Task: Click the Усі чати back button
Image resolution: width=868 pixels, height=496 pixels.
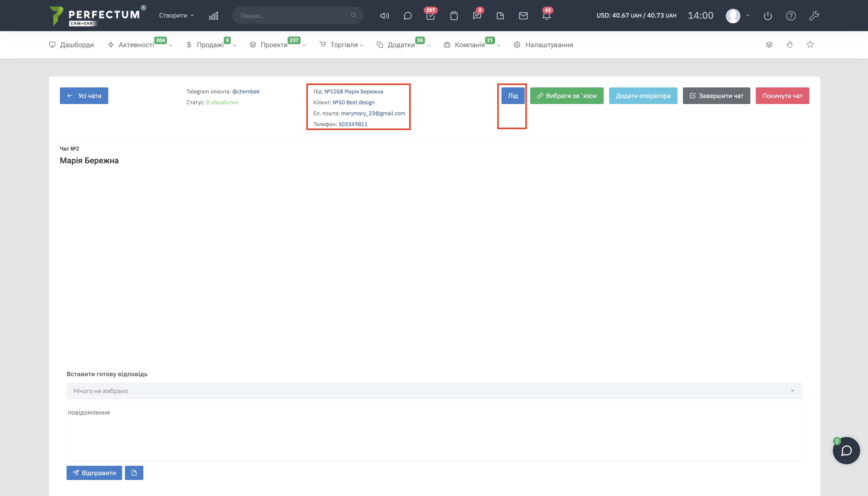Action: tap(84, 96)
